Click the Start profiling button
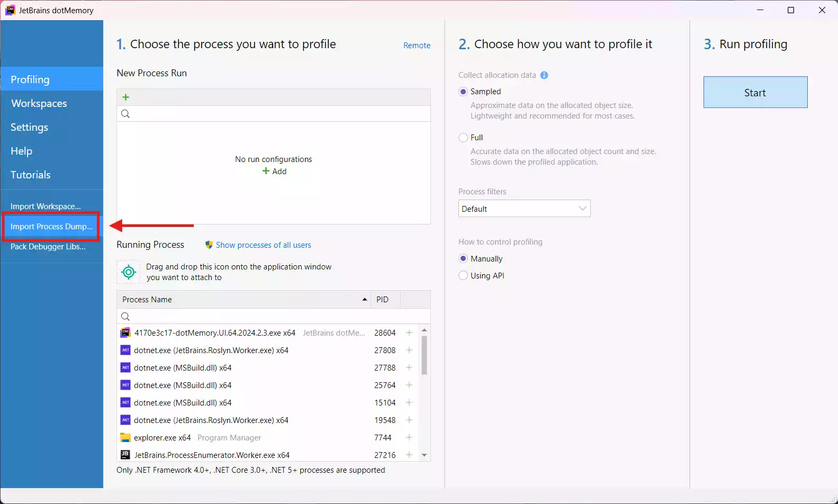The height and width of the screenshot is (504, 838). (x=755, y=92)
